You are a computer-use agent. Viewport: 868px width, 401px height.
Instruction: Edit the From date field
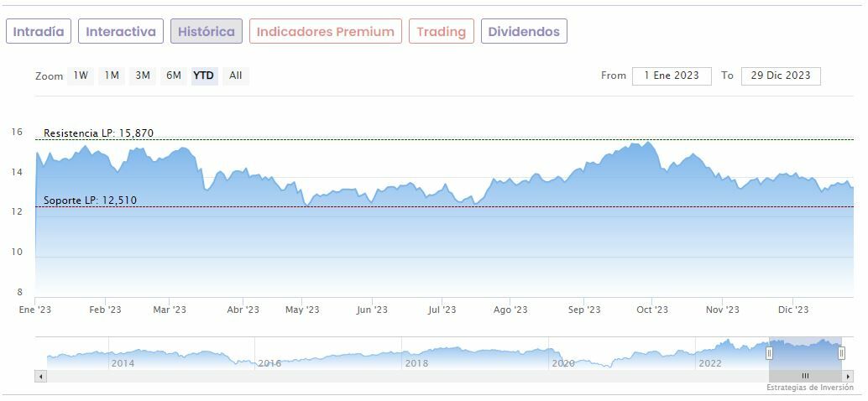[672, 76]
